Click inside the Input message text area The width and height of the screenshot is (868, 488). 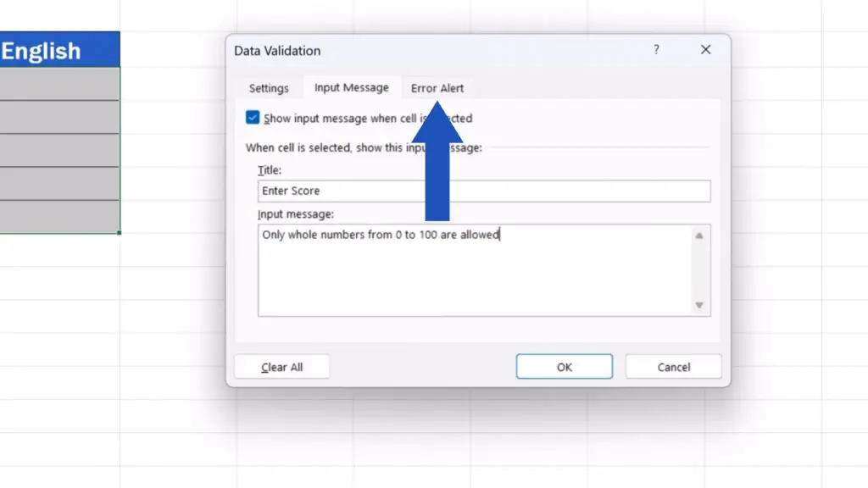point(475,271)
